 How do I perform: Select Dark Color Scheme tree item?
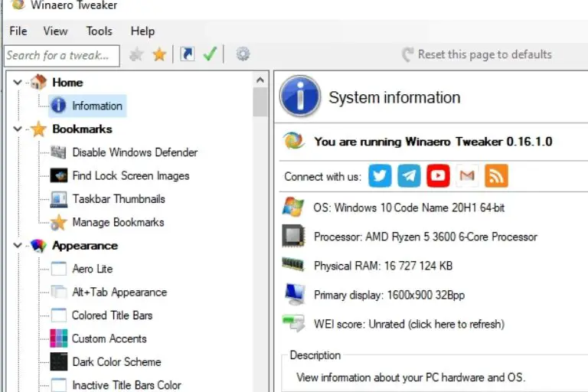pyautogui.click(x=116, y=361)
